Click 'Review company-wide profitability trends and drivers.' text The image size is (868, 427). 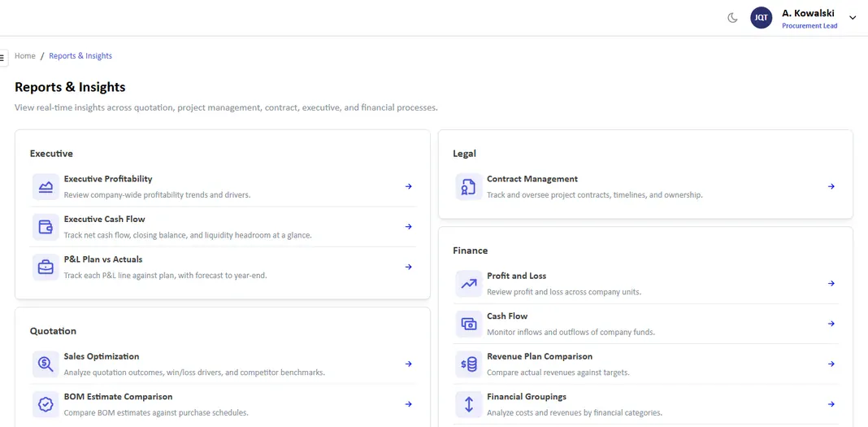(157, 195)
